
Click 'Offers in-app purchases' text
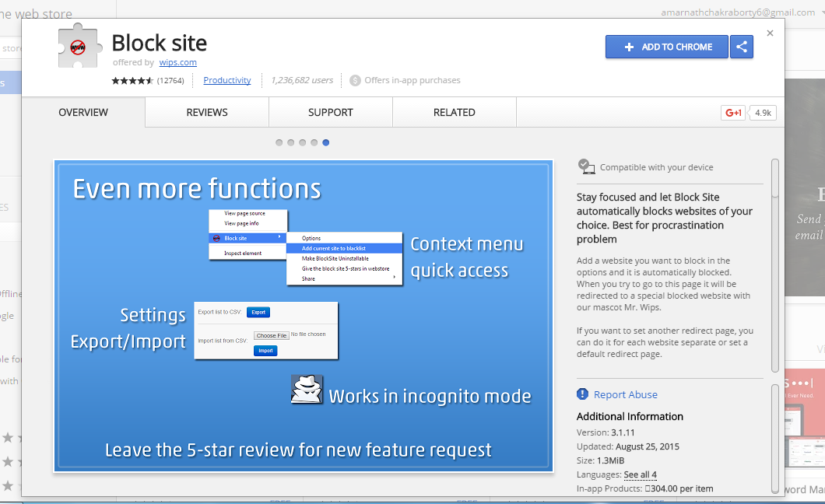412,80
